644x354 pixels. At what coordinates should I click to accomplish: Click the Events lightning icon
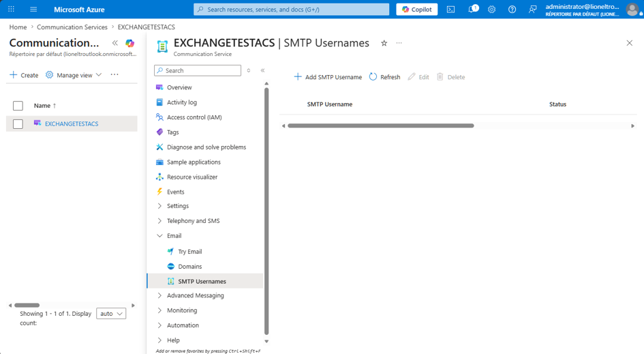pyautogui.click(x=159, y=192)
